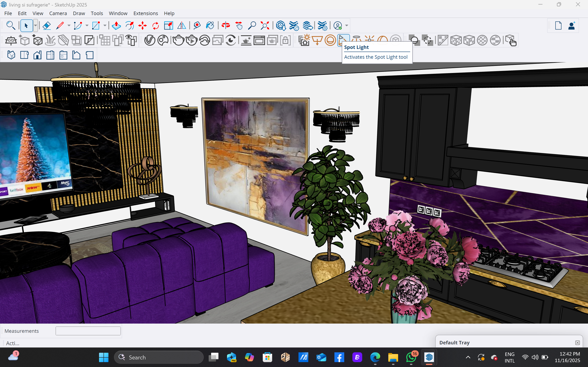Image resolution: width=588 pixels, height=367 pixels.
Task: Select the Eraser tool
Action: pyautogui.click(x=47, y=25)
